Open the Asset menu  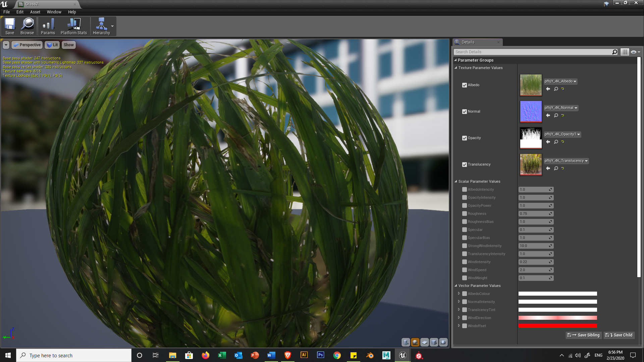tap(35, 12)
